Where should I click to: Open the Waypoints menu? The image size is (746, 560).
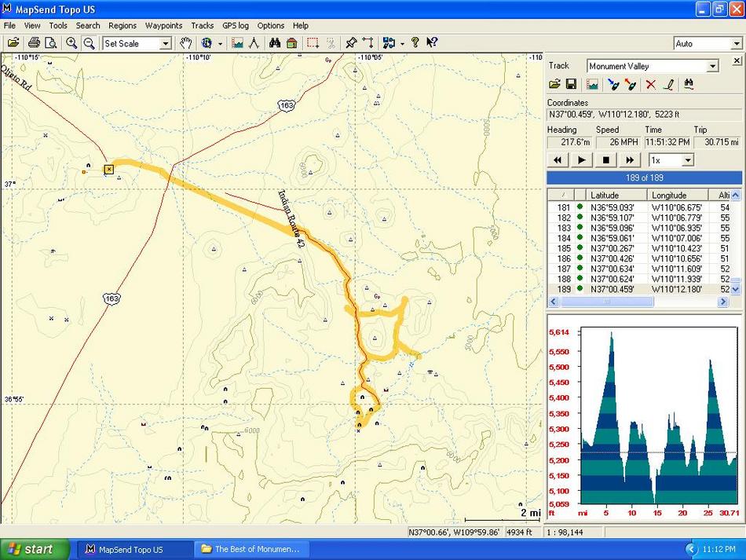(x=163, y=26)
